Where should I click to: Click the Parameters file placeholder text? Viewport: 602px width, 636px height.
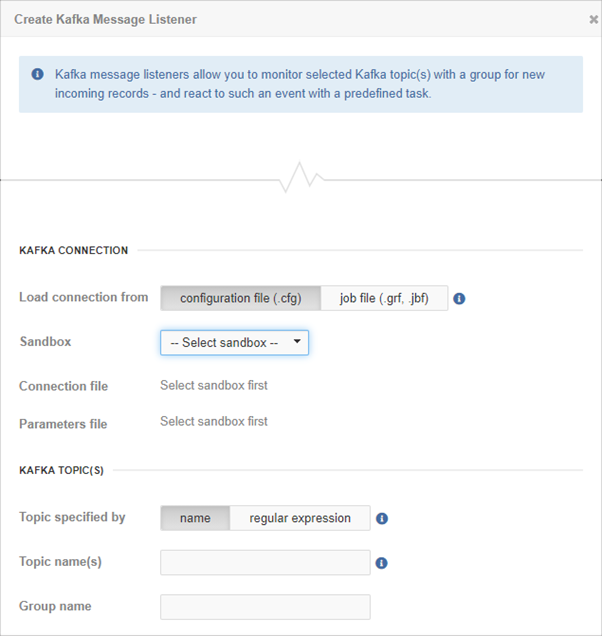click(x=214, y=421)
